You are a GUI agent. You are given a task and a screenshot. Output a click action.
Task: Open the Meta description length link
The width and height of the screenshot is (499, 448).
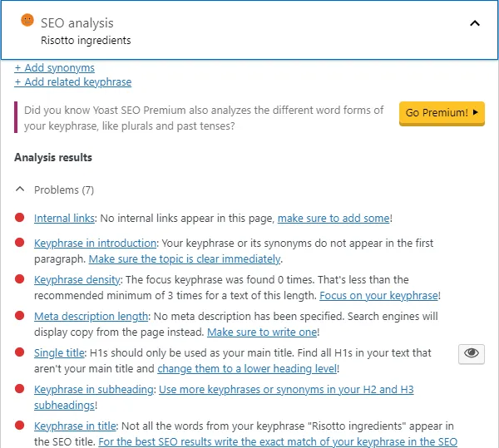pyautogui.click(x=91, y=317)
